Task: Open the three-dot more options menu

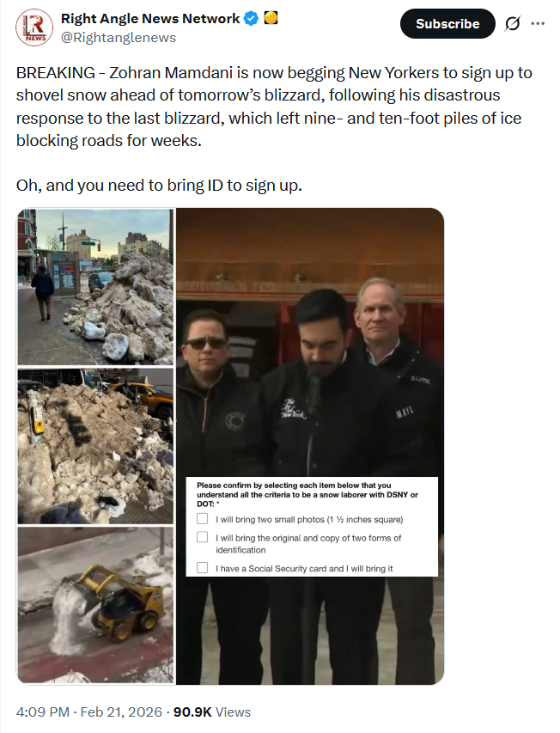Action: point(538,23)
